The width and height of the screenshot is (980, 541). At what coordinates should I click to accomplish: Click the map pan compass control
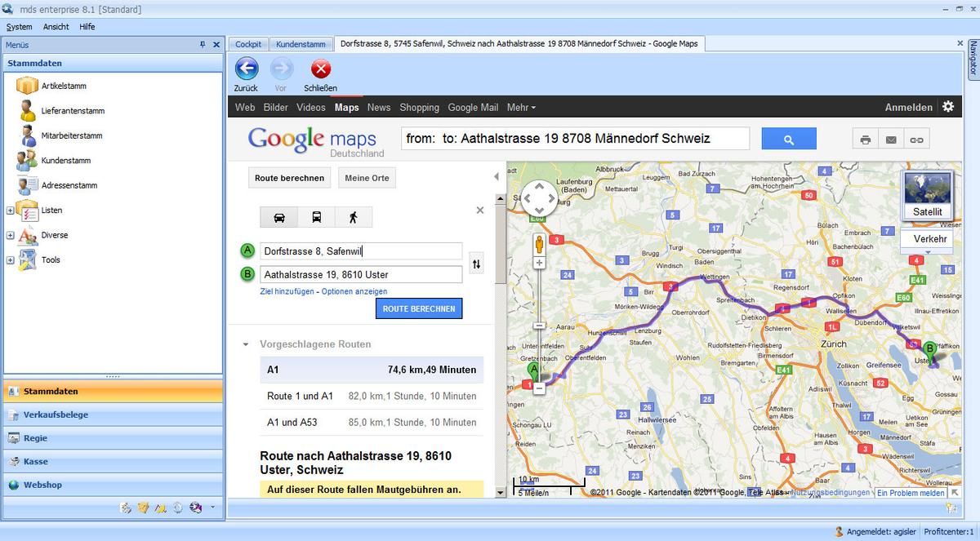539,198
